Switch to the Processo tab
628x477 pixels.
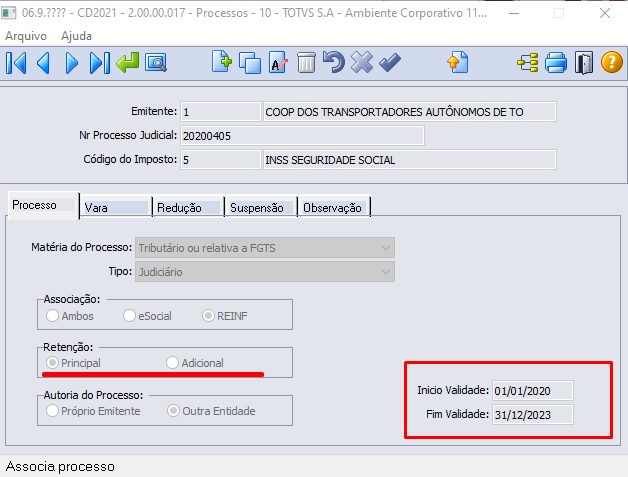43,205
